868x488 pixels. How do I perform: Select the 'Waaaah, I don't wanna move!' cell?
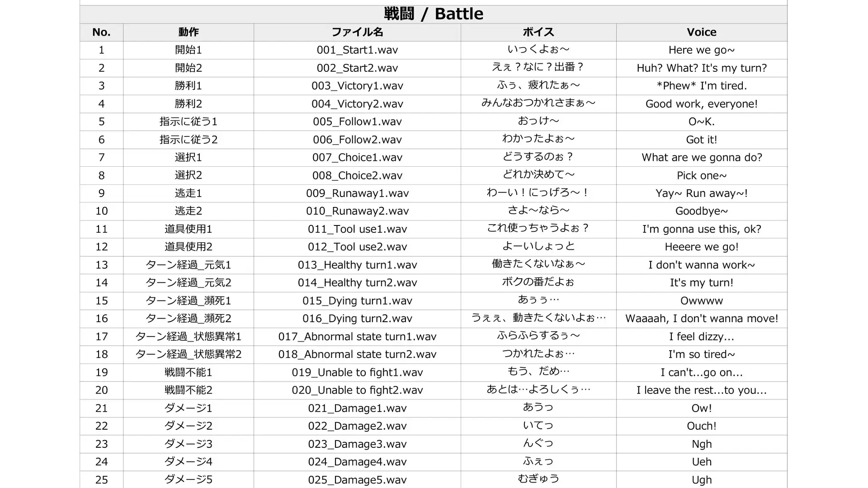tap(702, 319)
